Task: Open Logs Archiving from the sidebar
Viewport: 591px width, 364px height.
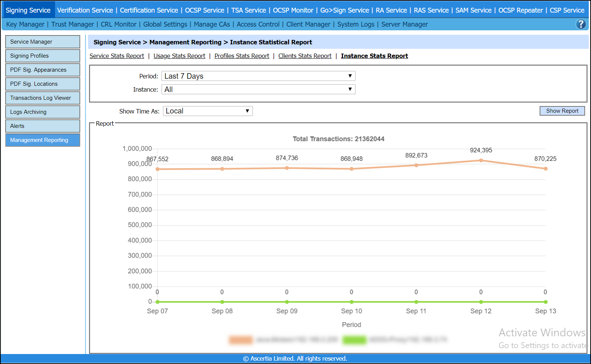Action: 43,112
